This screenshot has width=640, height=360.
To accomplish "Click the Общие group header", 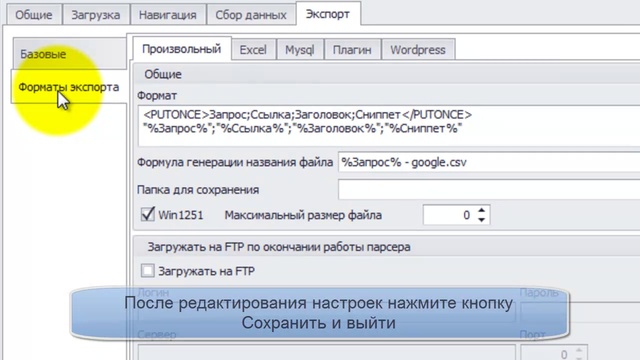I will (163, 74).
